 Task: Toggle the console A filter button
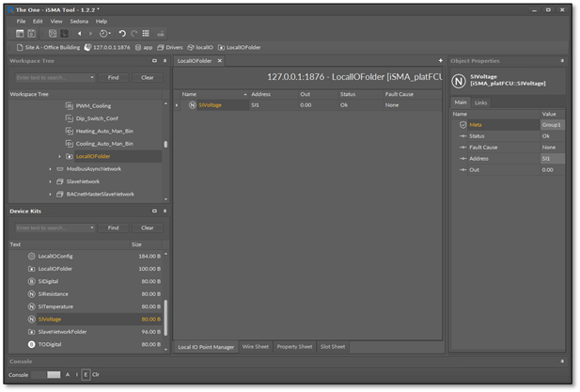[67, 374]
